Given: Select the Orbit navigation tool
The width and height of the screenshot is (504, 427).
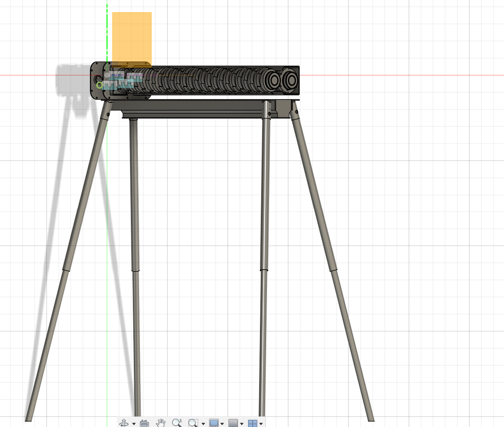Looking at the screenshot, I should pyautogui.click(x=124, y=423).
